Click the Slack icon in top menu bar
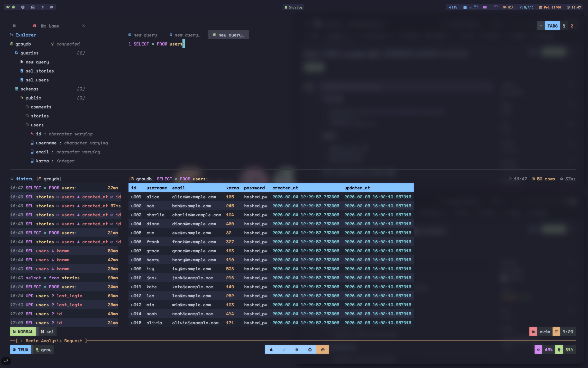This screenshot has height=368, width=588. [23, 7]
